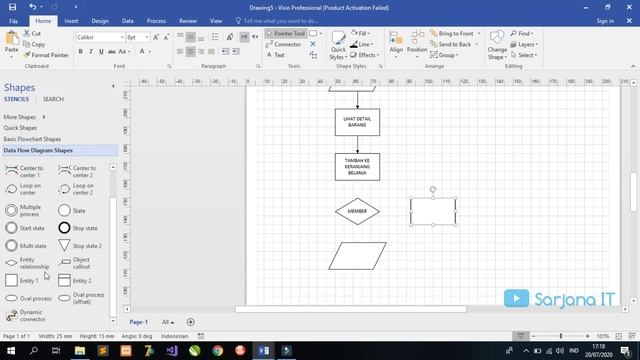The height and width of the screenshot is (360, 640).
Task: Select the Entity relationship shape
Action: point(27,263)
